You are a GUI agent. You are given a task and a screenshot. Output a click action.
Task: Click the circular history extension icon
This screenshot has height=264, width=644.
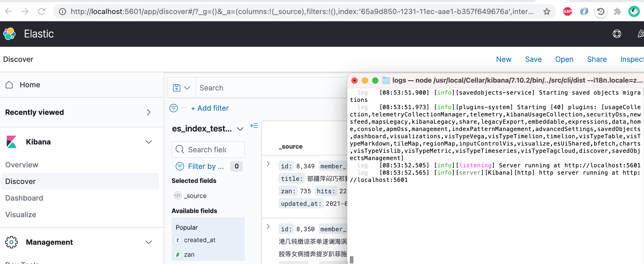coord(601,11)
